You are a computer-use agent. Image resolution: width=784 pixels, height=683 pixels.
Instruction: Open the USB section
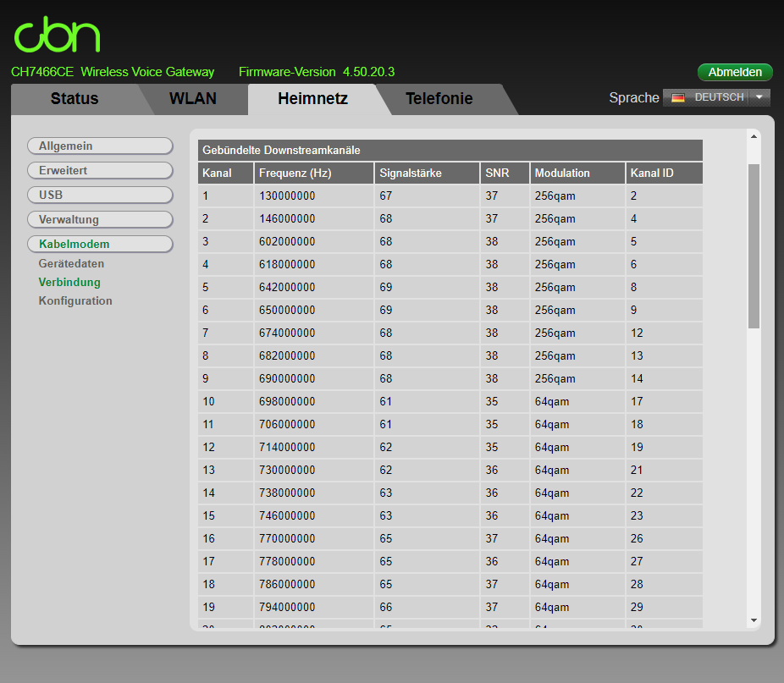pyautogui.click(x=100, y=195)
